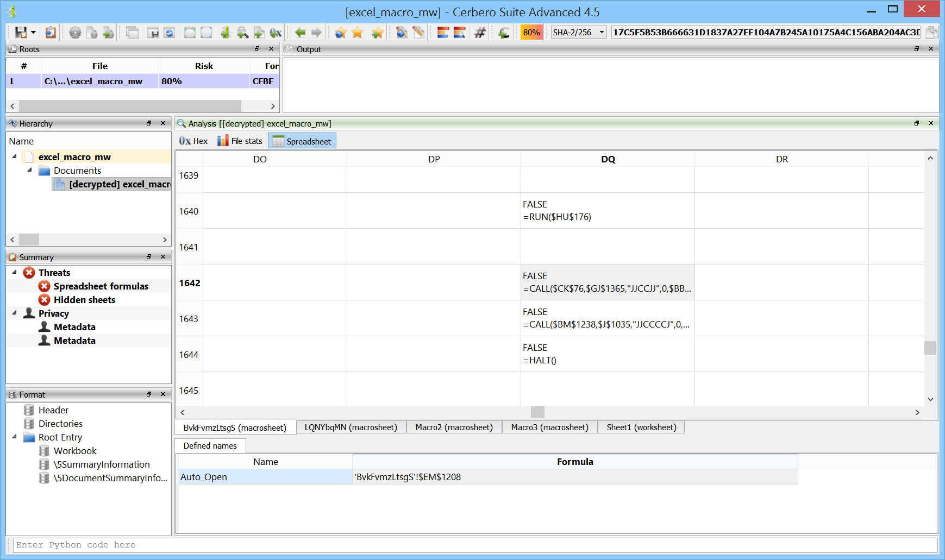
Task: Open the save icon's dropdown arrow
Action: pyautogui.click(x=34, y=33)
